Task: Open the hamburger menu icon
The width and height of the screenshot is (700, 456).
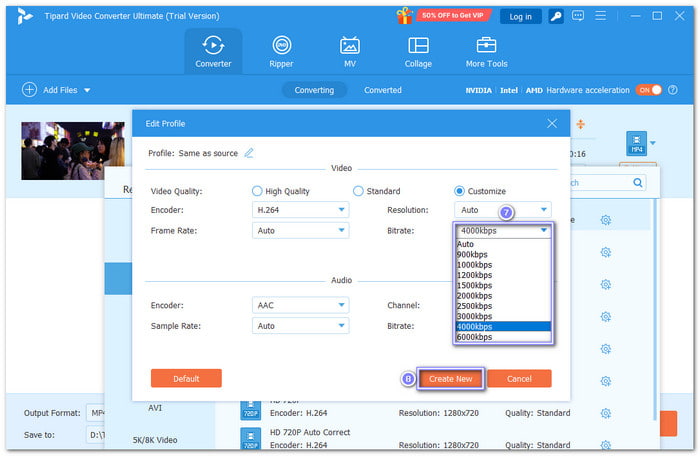Action: pos(600,16)
